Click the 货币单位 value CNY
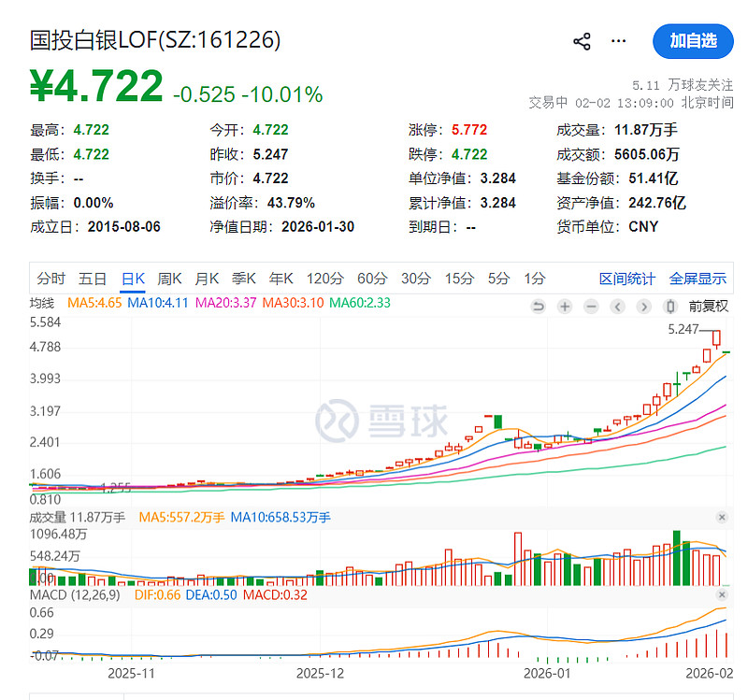Viewport: 748px width, 700px height. 643,227
